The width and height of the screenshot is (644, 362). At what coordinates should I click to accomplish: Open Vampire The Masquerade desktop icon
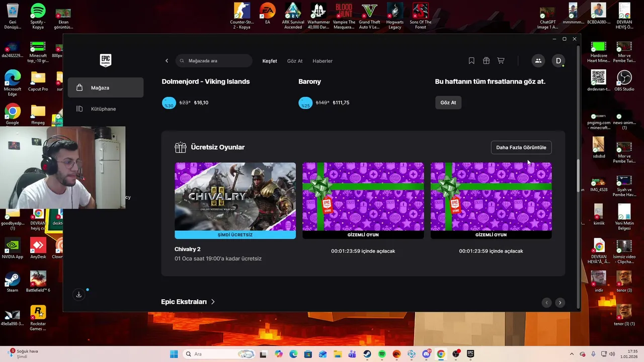(344, 17)
